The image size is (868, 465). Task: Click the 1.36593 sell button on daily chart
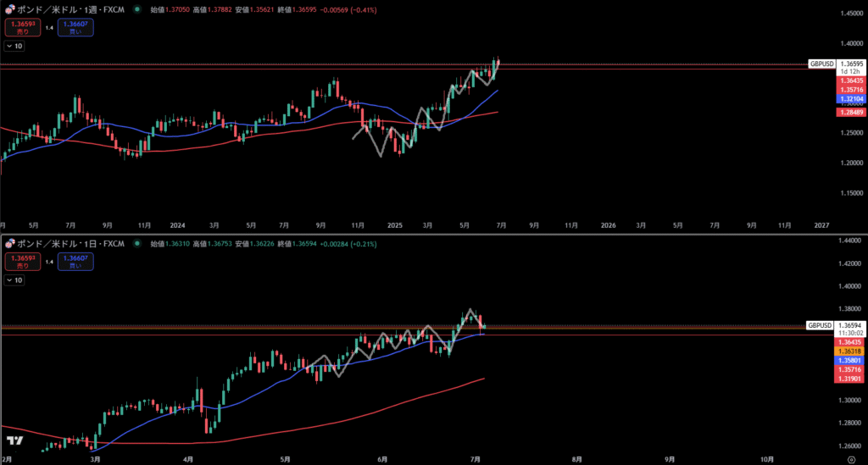pos(23,261)
